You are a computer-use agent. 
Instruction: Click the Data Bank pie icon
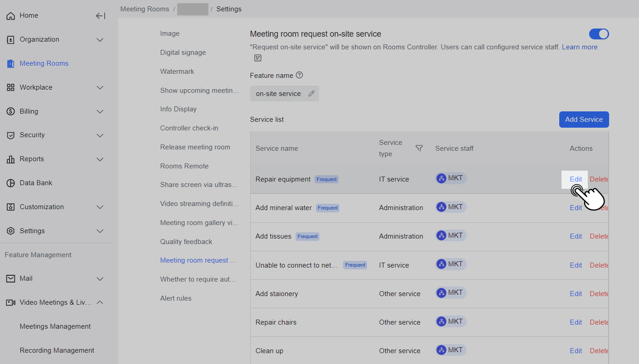point(10,183)
